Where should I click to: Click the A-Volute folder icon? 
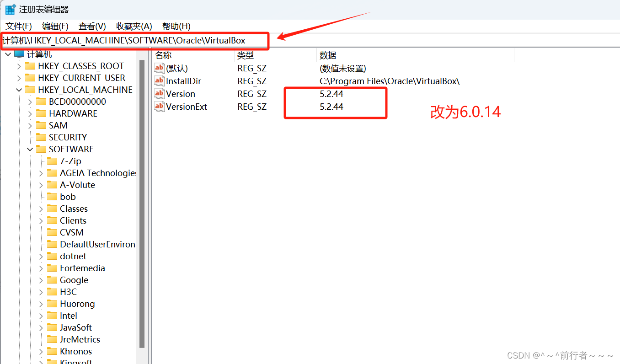pos(52,185)
